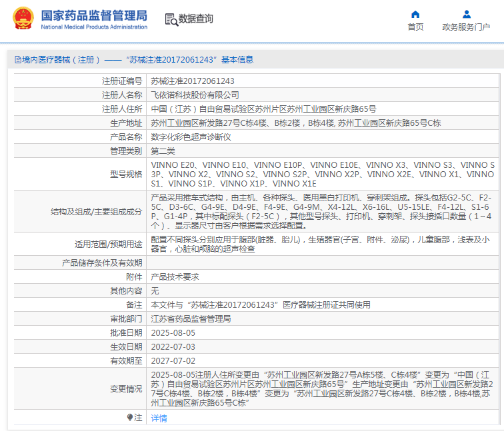Click 其他内容 value 无
504x431 pixels.
(x=155, y=291)
